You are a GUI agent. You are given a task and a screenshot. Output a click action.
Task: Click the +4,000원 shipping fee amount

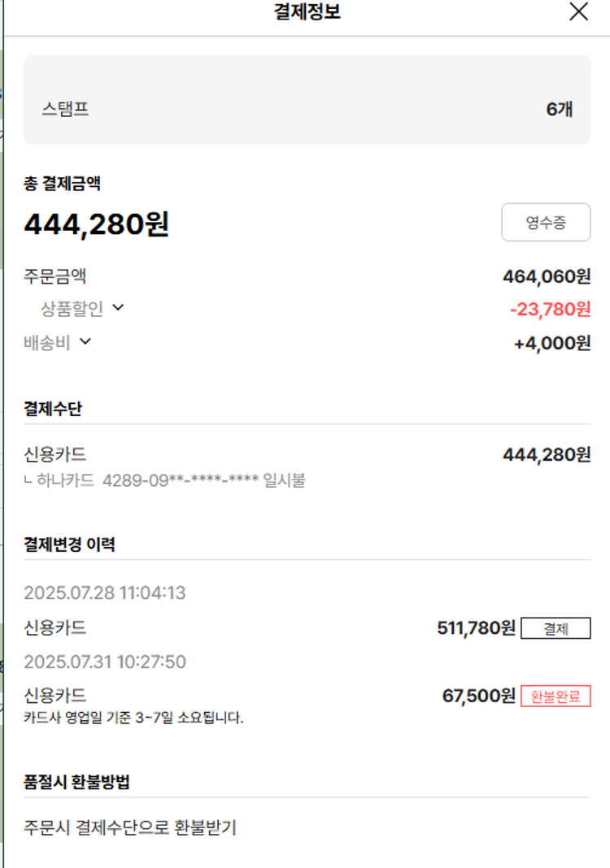552,343
